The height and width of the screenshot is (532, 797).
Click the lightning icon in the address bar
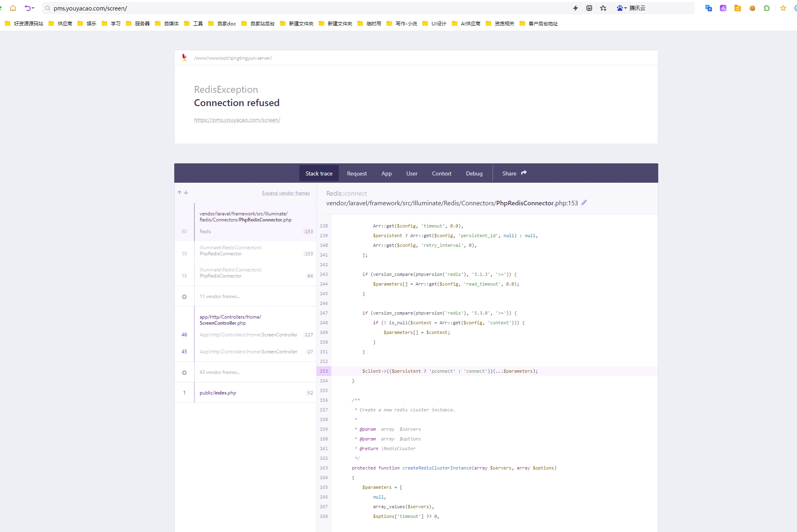(x=576, y=8)
